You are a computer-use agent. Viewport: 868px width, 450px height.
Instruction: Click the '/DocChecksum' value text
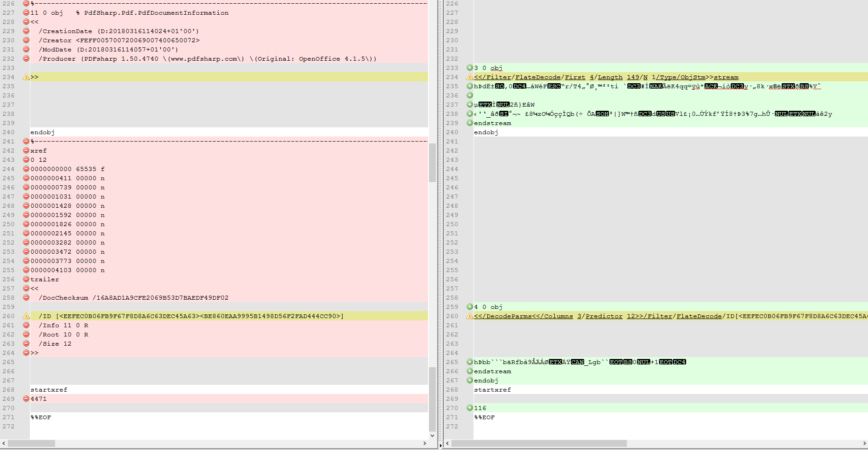click(160, 297)
